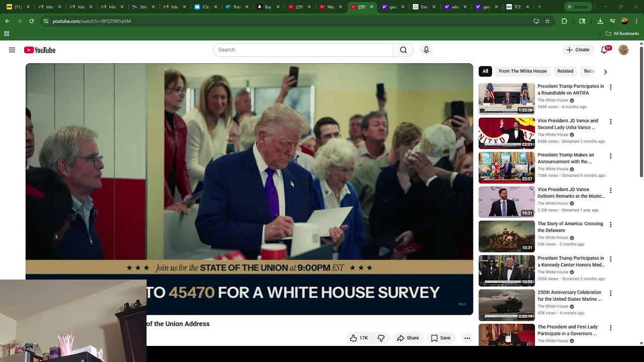Viewport: 644px width, 362px height.
Task: Open options for the Marine 250th Anniversary video
Action: point(611,293)
